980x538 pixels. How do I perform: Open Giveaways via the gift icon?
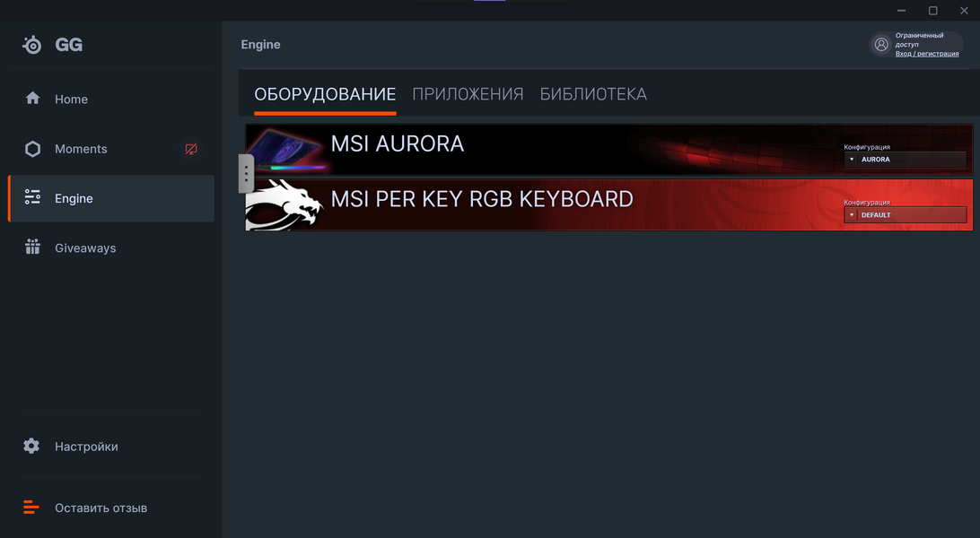32,247
